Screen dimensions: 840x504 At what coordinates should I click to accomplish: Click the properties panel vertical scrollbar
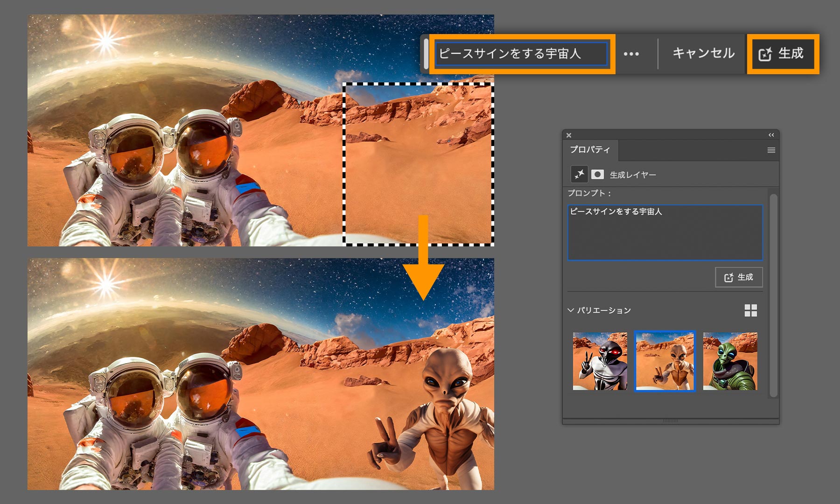pos(773,295)
